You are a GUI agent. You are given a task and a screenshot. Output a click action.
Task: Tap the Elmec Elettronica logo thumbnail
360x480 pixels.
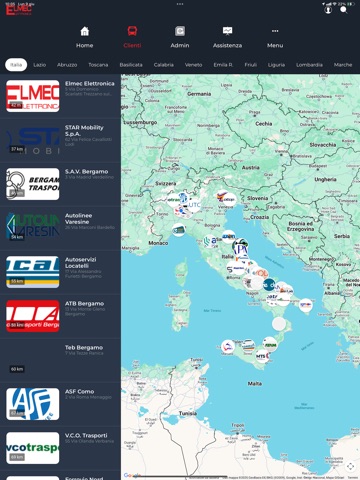(x=33, y=96)
